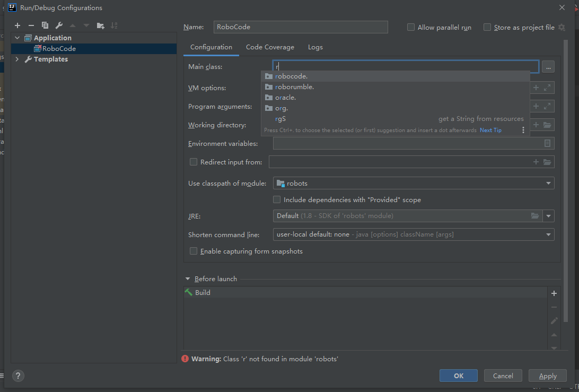Expand the VM options field
The image size is (579, 392).
pyautogui.click(x=547, y=88)
